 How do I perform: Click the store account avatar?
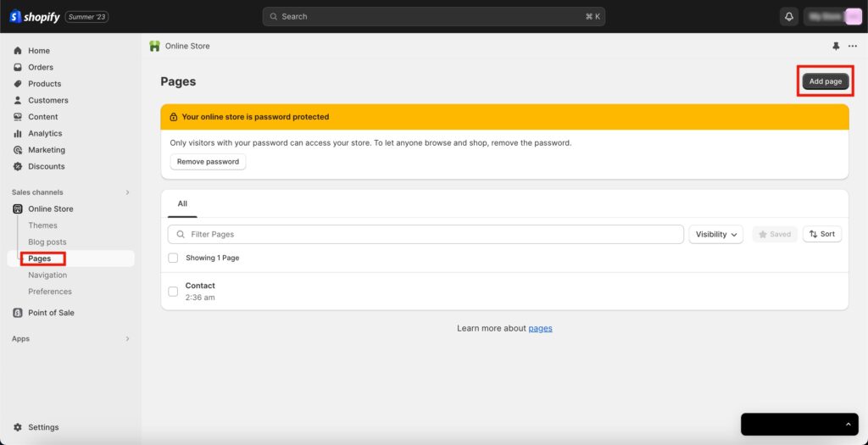tap(853, 17)
